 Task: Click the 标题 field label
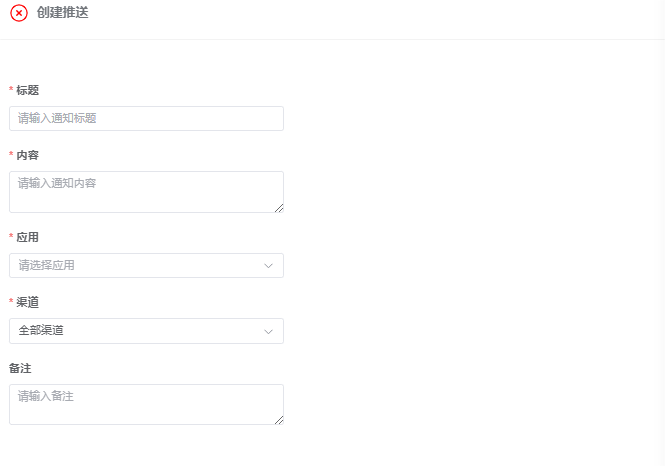pos(27,90)
